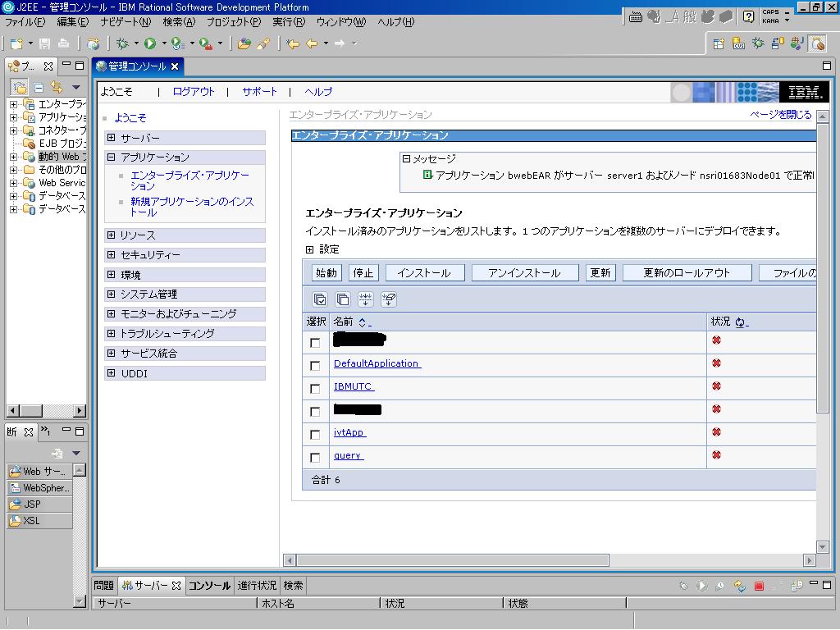Expand the 設定 preferences section

pos(309,249)
